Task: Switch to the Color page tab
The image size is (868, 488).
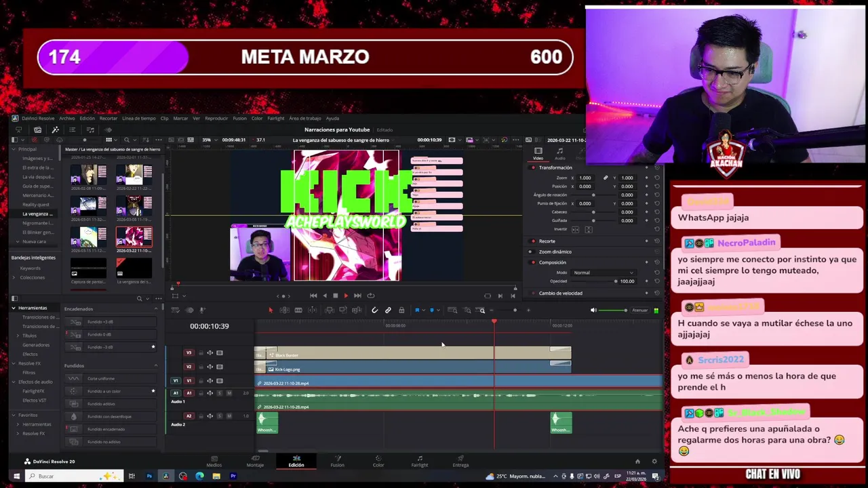Action: tap(378, 461)
